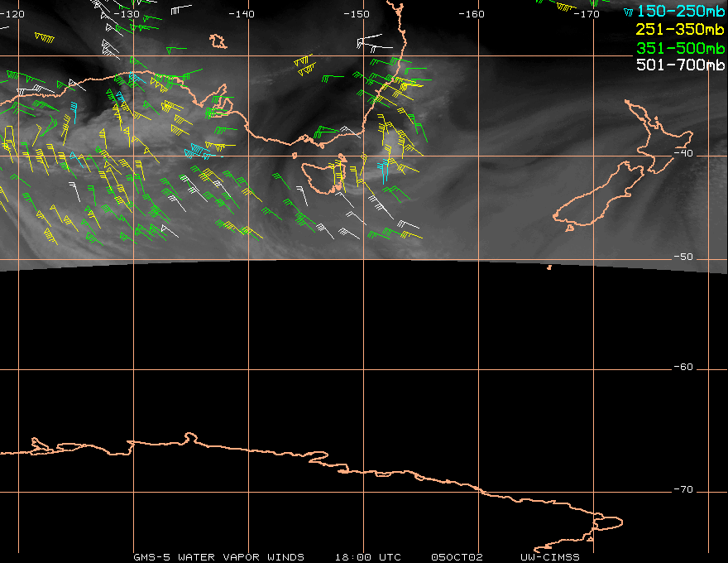Click New Zealand's South Island outline
This screenshot has width=728, height=563.
(598, 195)
